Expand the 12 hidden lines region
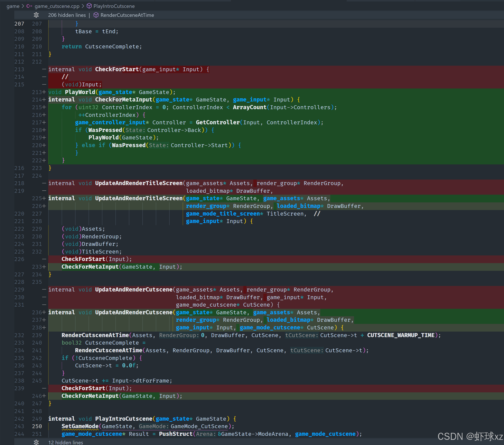This screenshot has width=504, height=445. (66, 442)
